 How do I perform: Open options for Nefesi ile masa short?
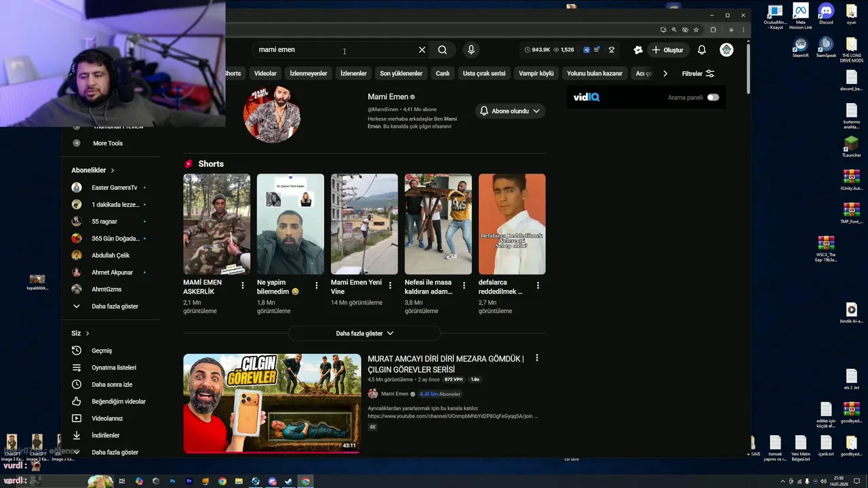pos(464,286)
